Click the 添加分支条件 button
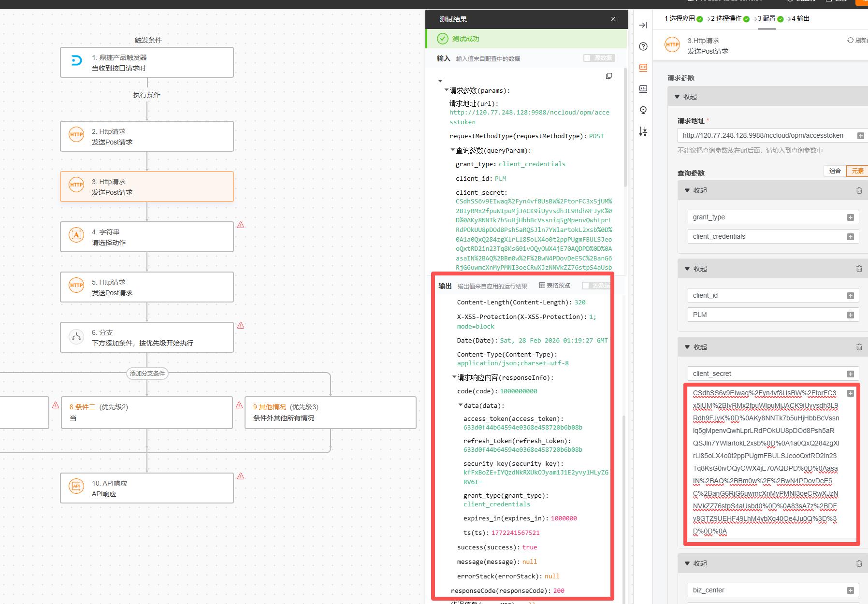The image size is (868, 604). coord(147,373)
